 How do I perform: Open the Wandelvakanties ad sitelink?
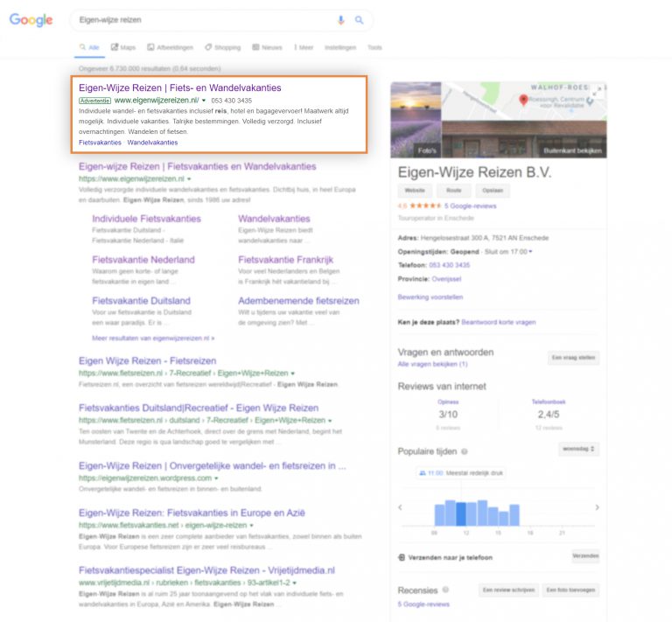pos(152,143)
